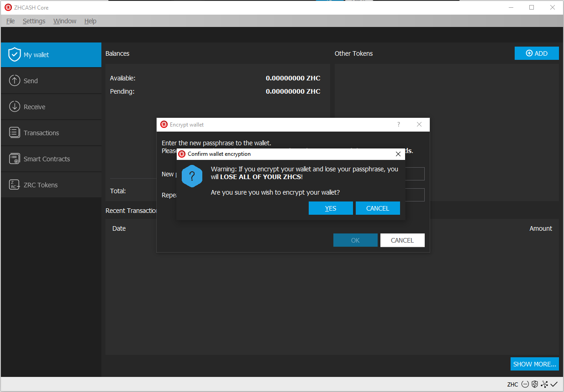Open the Settings menu
Viewport: 564px width, 392px height.
click(x=34, y=21)
